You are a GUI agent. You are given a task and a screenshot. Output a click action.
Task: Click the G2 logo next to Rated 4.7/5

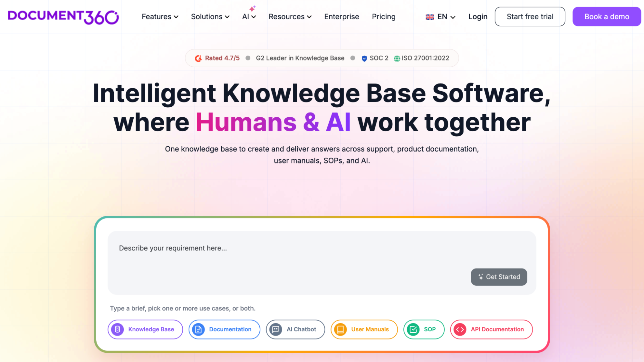[x=198, y=58]
